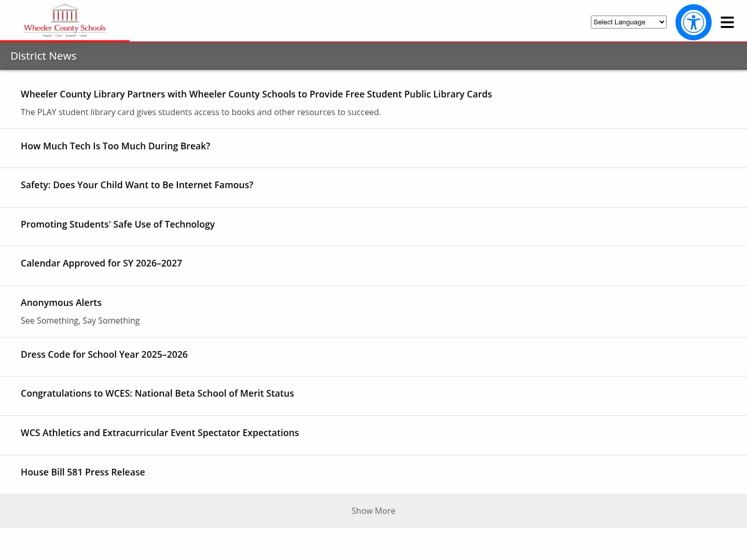Expand the Select Language dropdown
747x560 pixels.
[x=628, y=22]
